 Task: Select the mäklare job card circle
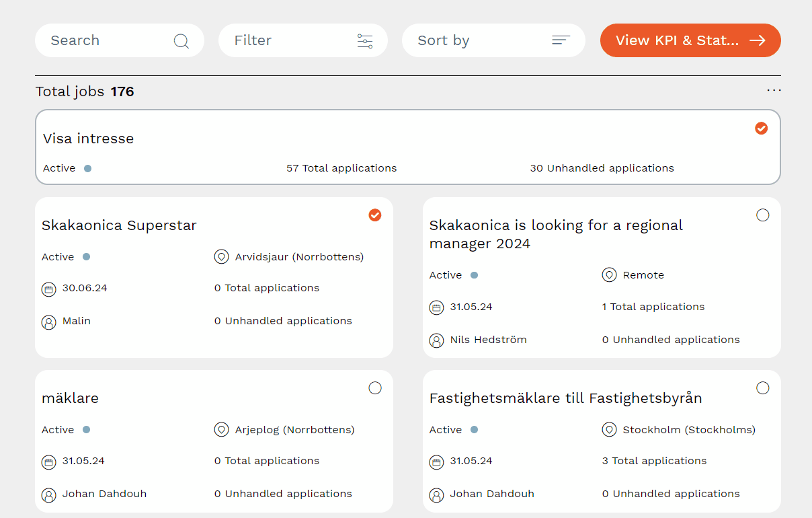(375, 387)
